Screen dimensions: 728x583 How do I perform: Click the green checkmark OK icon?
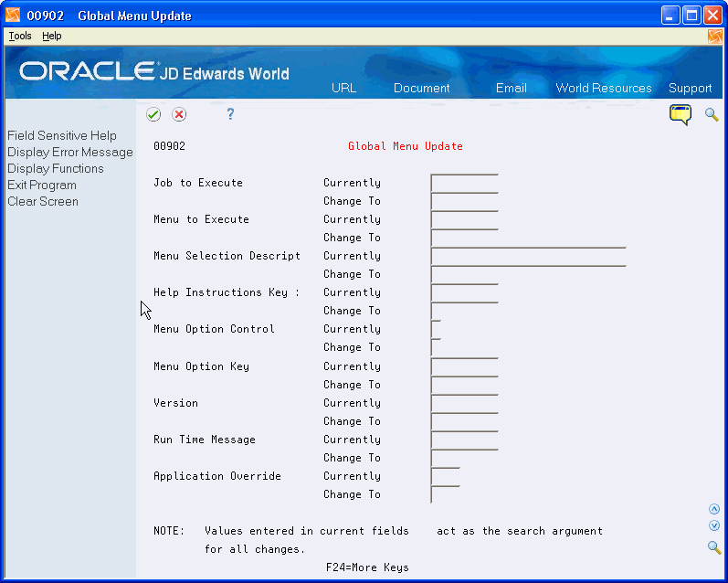(153, 114)
